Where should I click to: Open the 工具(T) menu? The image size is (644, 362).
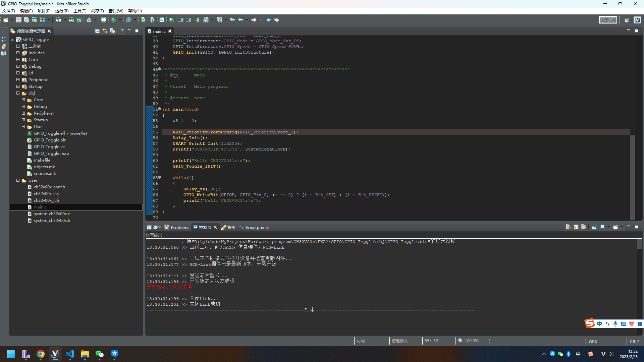(x=80, y=11)
